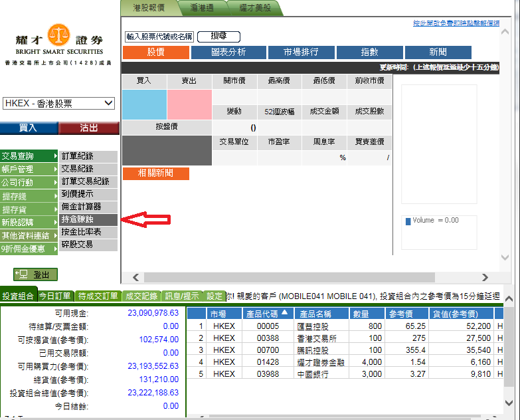The height and width of the screenshot is (420, 520).
Task: Click the 登出 logout button
Action: [35, 274]
